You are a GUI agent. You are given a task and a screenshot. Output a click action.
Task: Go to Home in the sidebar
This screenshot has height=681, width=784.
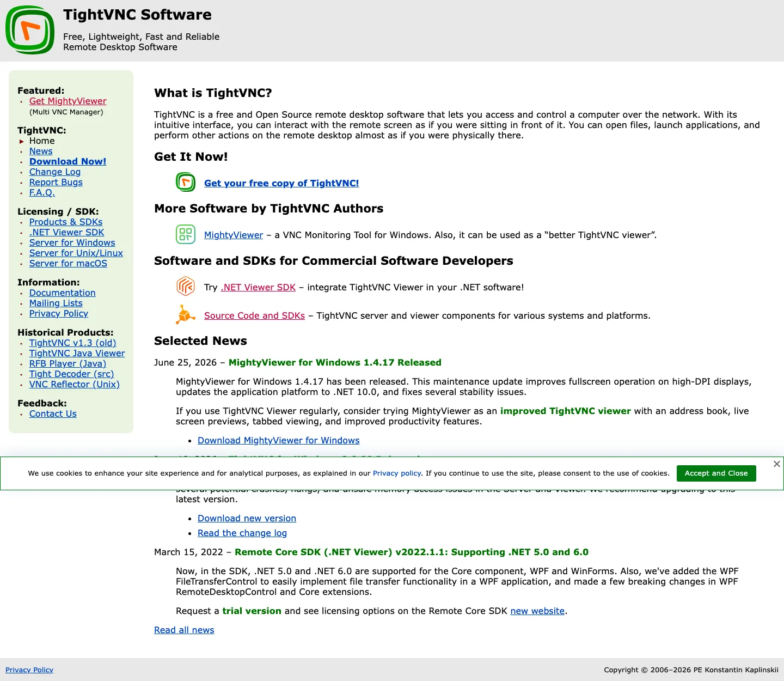tap(42, 141)
